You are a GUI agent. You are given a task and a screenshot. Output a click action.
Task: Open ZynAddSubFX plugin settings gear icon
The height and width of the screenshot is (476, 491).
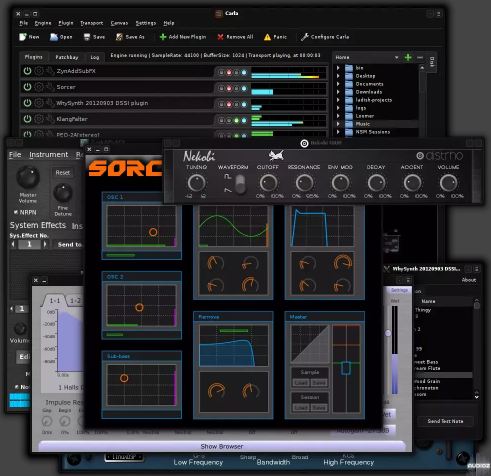point(39,71)
